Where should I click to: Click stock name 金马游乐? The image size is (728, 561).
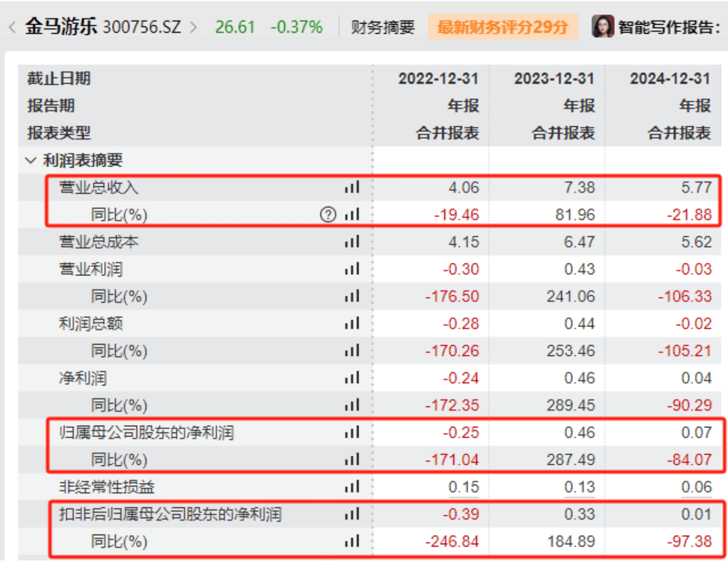tap(61, 27)
